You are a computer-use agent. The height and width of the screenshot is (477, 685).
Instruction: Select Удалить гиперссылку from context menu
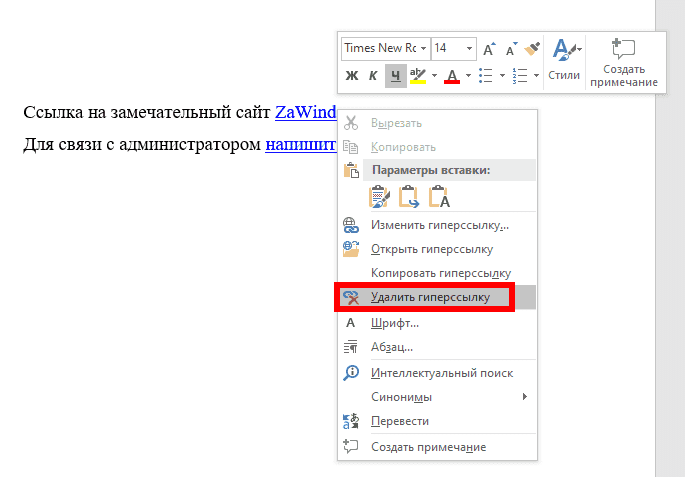point(430,298)
